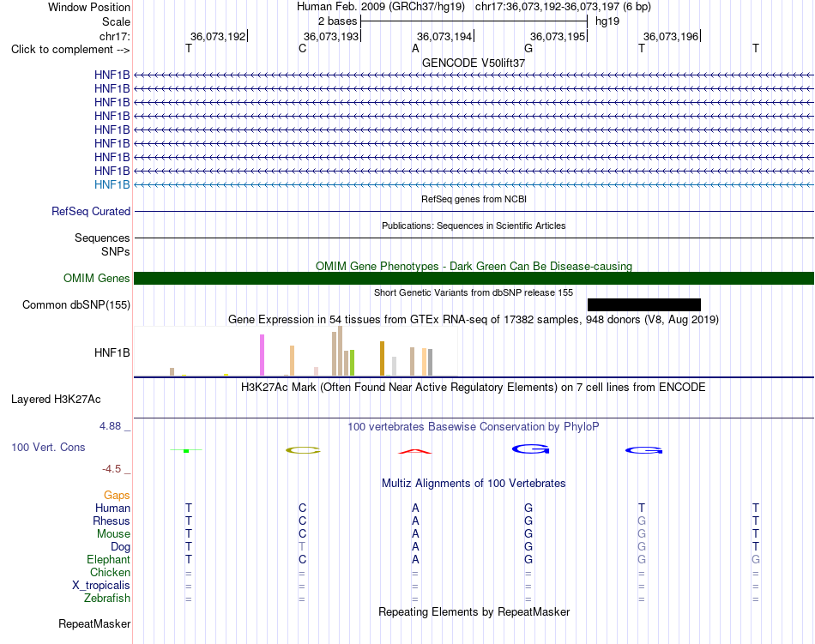Viewport: 815px width, 644px height.
Task: Click position label 36,073,193
Action: tap(331, 36)
